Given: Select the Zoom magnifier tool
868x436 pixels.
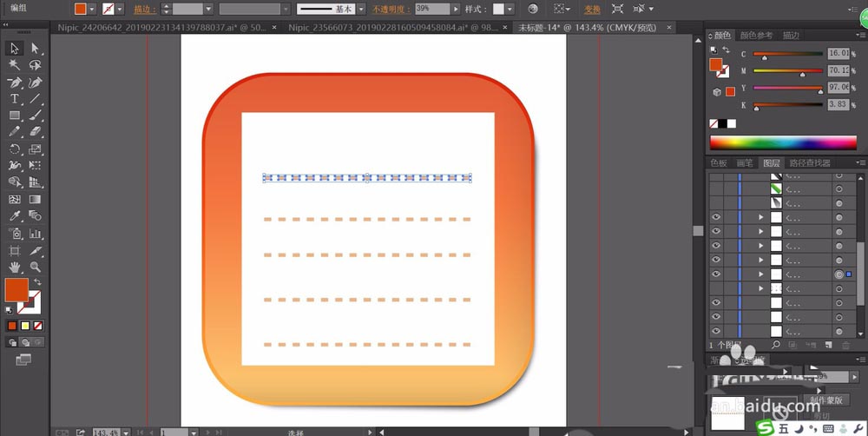Looking at the screenshot, I should (x=35, y=268).
